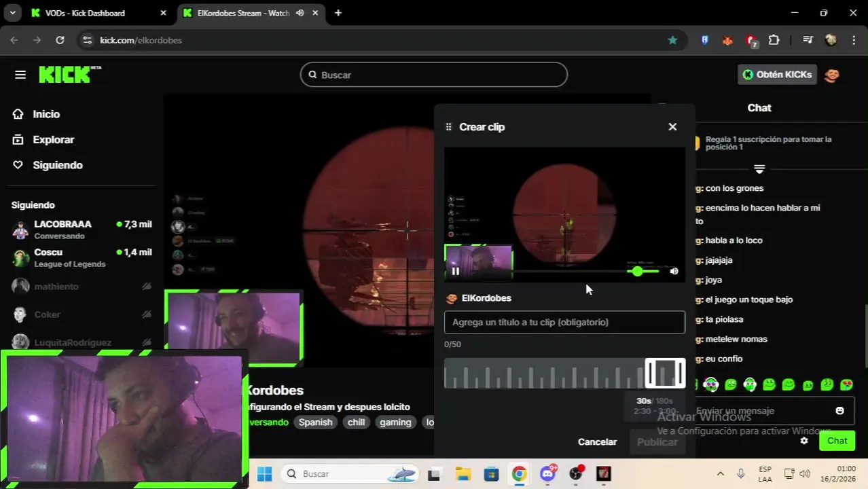
Task: Open the red extension with badge 7
Action: click(x=751, y=41)
